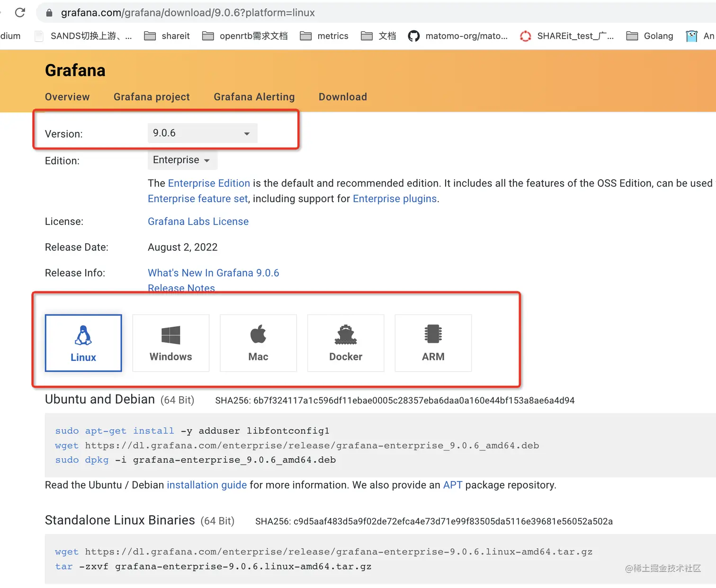Image resolution: width=716 pixels, height=588 pixels.
Task: Click the wget grafana-enterprise_9.0.6_amd64.deb command line
Action: point(297,445)
